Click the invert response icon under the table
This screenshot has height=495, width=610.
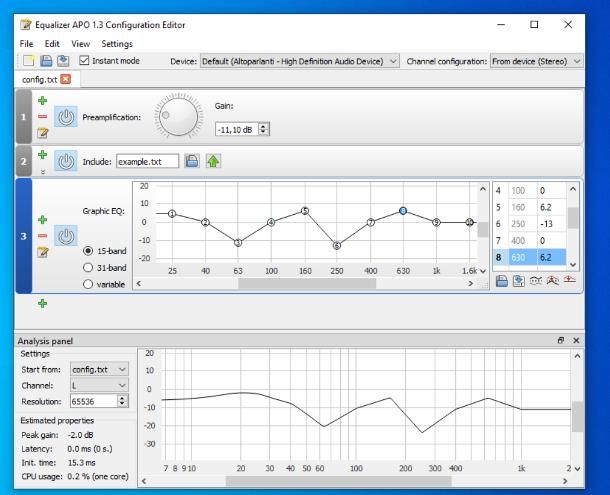point(536,281)
